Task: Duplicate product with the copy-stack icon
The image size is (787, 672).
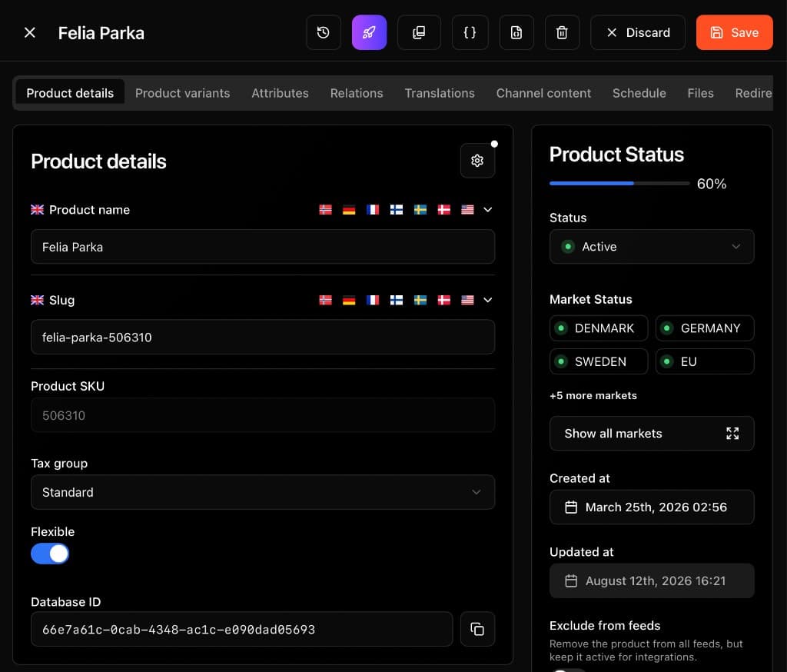Action: 419,32
